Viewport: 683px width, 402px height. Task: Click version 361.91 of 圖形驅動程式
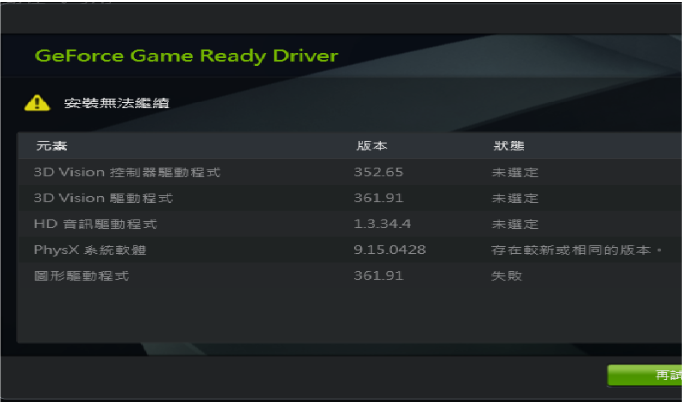(379, 276)
